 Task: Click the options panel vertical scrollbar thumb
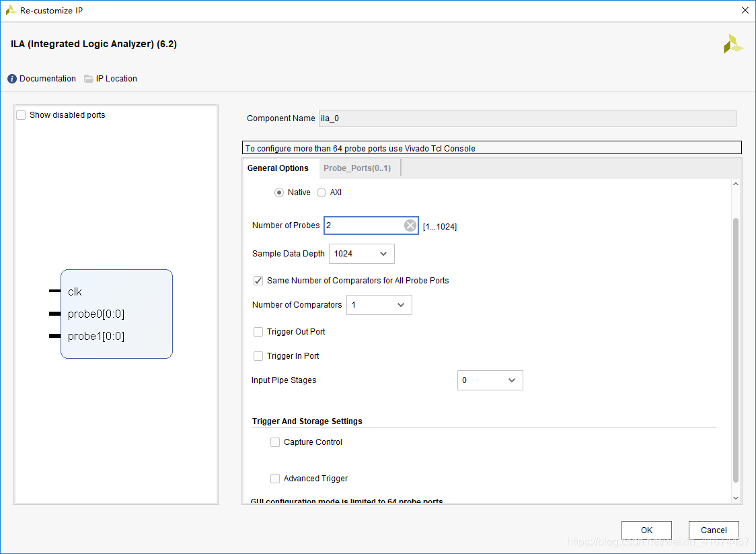[736, 350]
